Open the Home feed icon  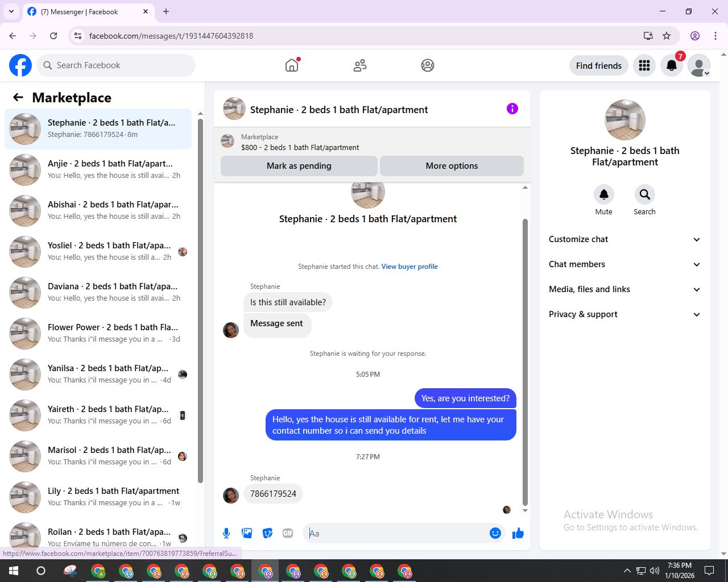pos(292,65)
